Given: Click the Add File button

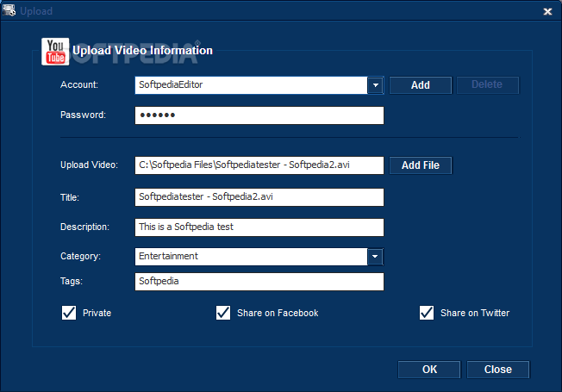Looking at the screenshot, I should [x=421, y=165].
